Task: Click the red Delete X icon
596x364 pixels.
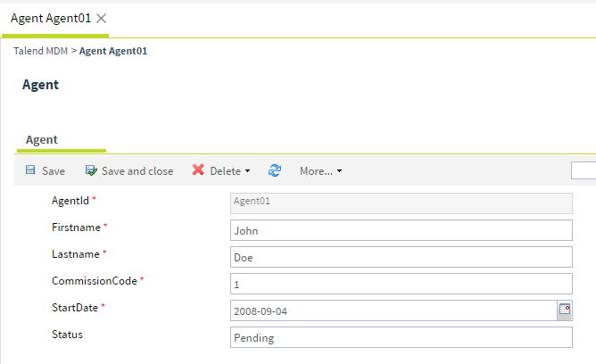Action: (x=198, y=170)
